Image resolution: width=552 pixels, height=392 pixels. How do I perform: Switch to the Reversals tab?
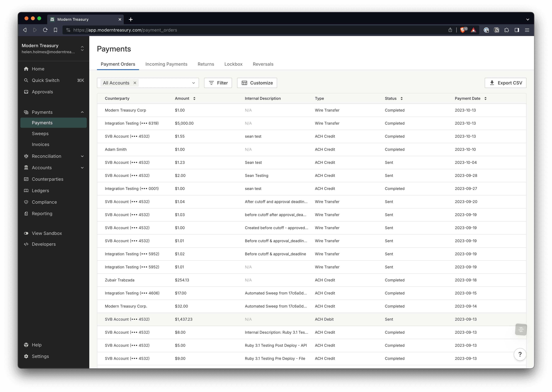click(263, 64)
